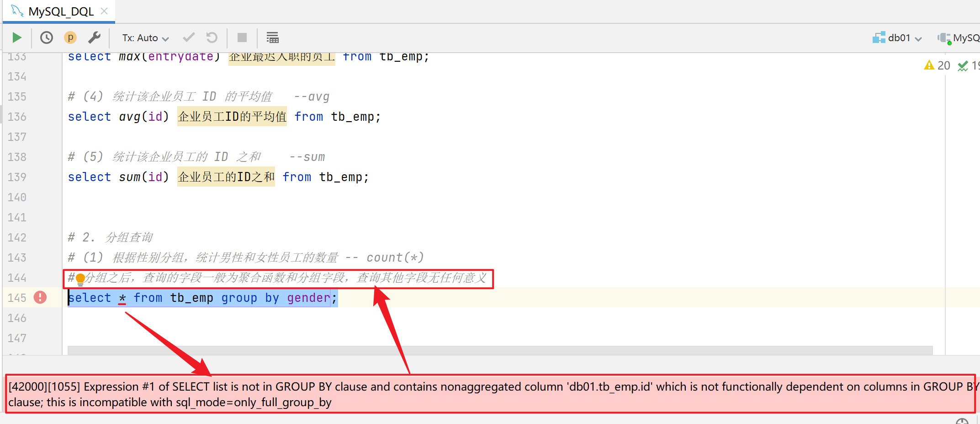Screen dimensions: 980x424
Task: Click line number 139 in the gutter
Action: [x=17, y=177]
